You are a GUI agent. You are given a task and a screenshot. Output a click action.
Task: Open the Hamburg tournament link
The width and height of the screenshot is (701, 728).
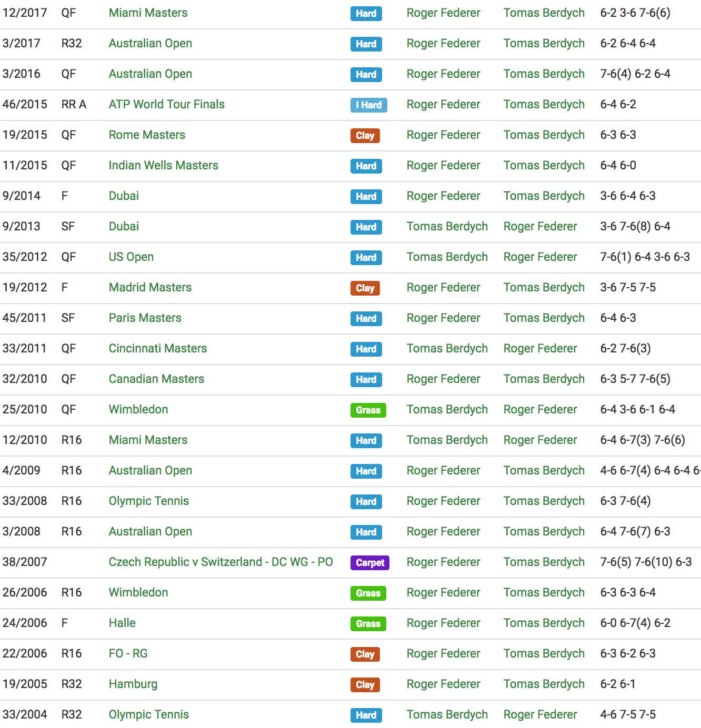pos(133,684)
